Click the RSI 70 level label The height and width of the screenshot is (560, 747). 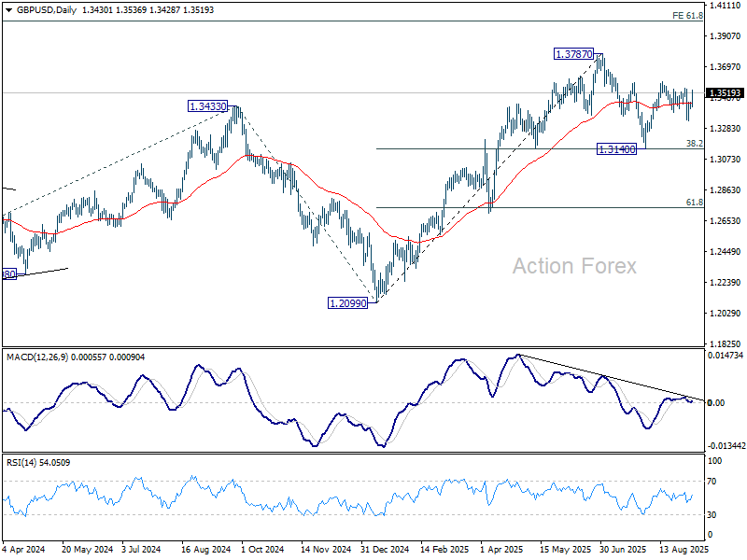712,482
